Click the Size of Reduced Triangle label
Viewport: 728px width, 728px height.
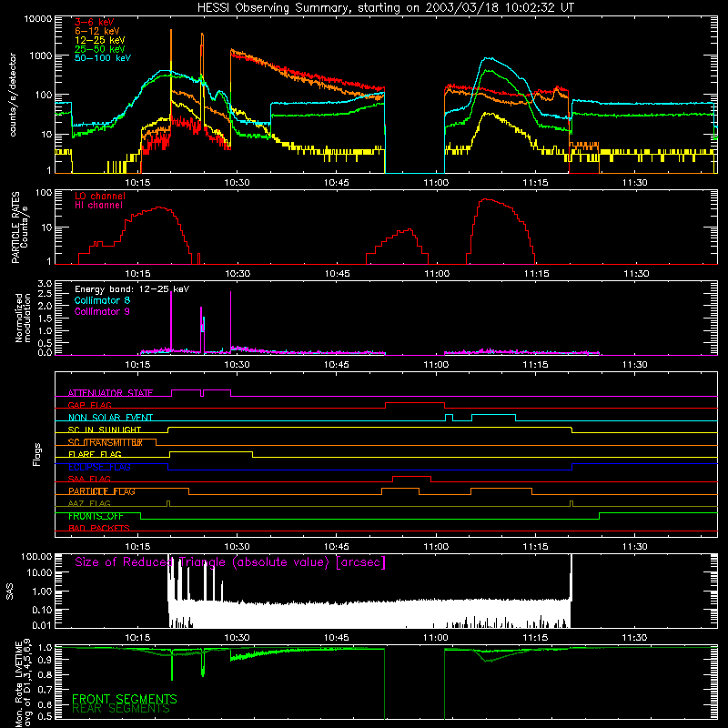[x=230, y=562]
